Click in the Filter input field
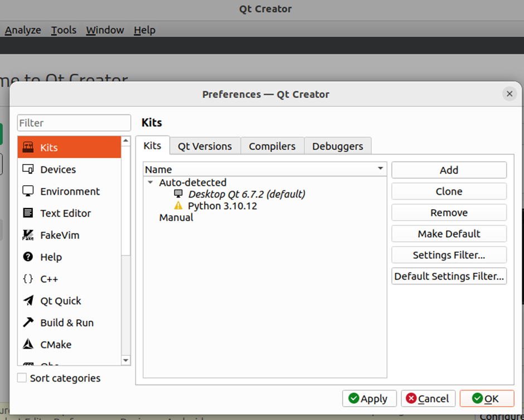Viewport: 524px width, 420px height. pyautogui.click(x=74, y=123)
